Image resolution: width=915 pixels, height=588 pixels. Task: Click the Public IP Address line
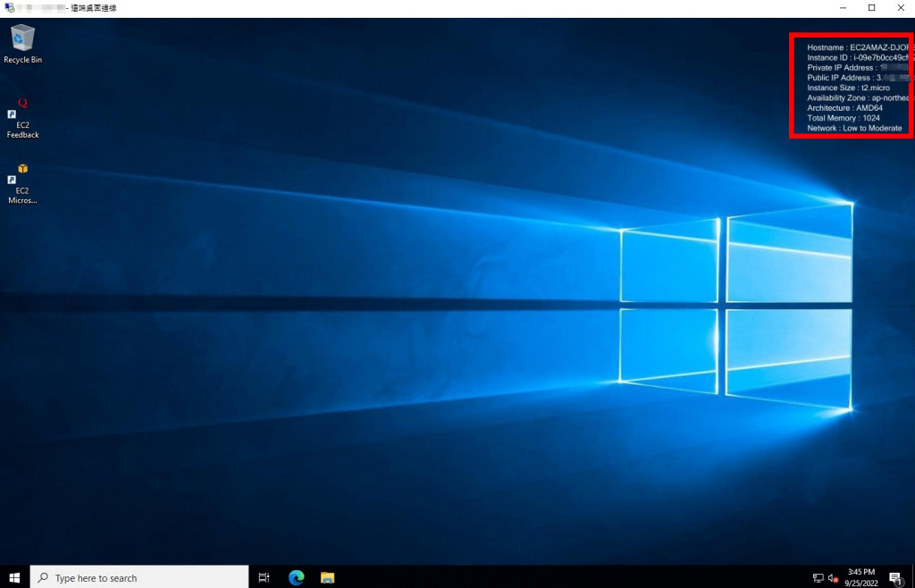click(x=858, y=78)
